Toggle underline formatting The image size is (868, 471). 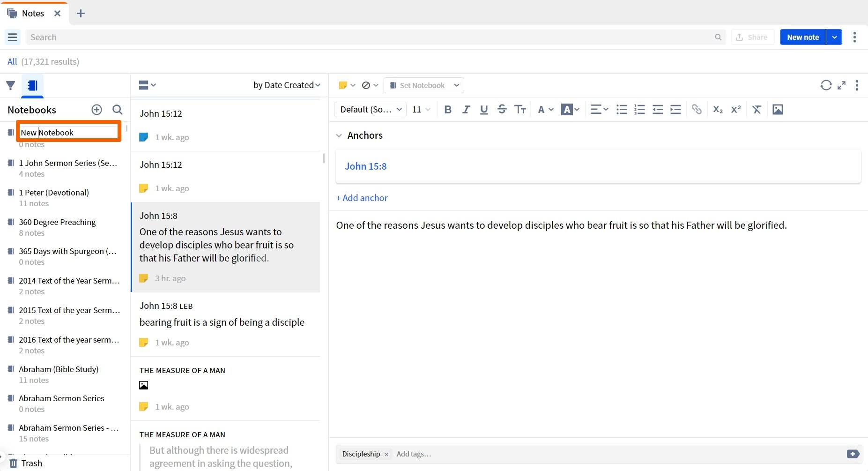coord(484,110)
